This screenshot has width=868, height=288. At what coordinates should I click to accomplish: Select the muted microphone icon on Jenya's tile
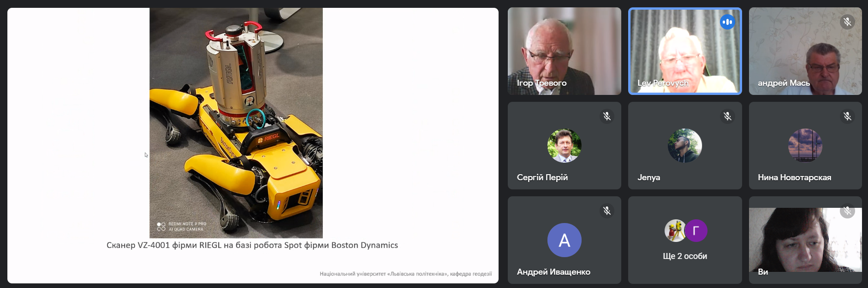click(x=727, y=116)
